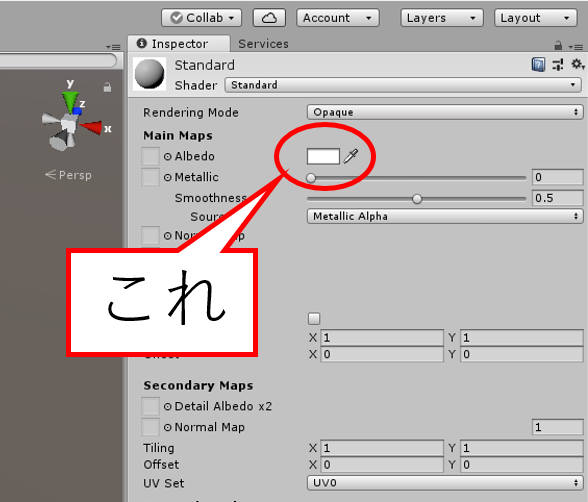This screenshot has height=502, width=588.
Task: Open the Shader dropdown set to Standard
Action: [403, 85]
